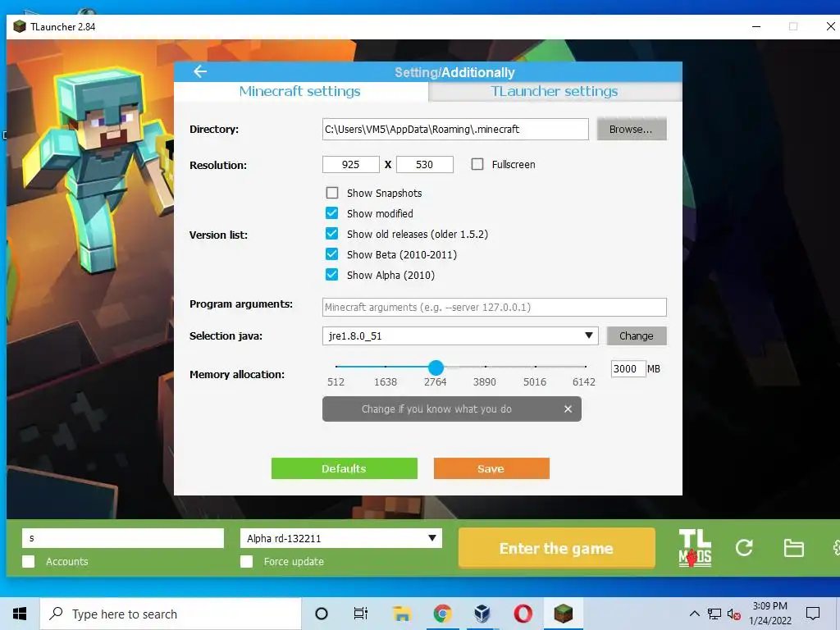This screenshot has height=630, width=840.
Task: Go back using the arrow in settings header
Action: [200, 71]
